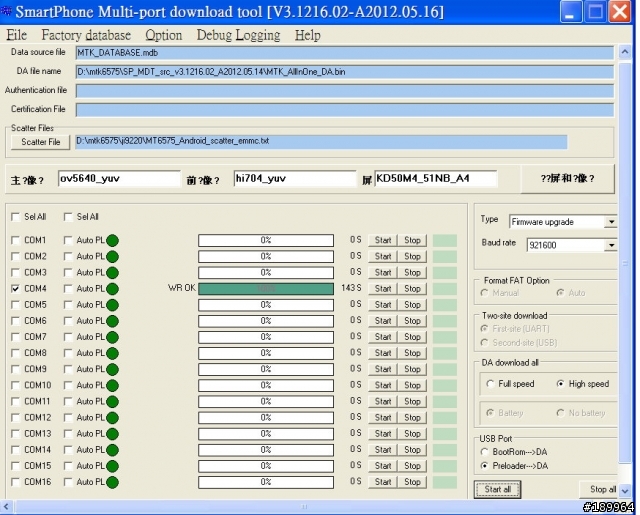640x515 pixels.
Task: Click the app icon in the title bar
Action: point(6,11)
